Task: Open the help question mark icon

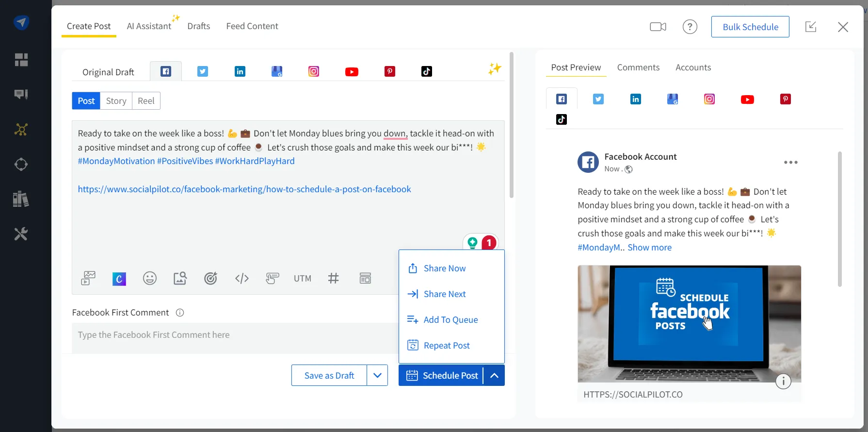Action: pos(690,27)
